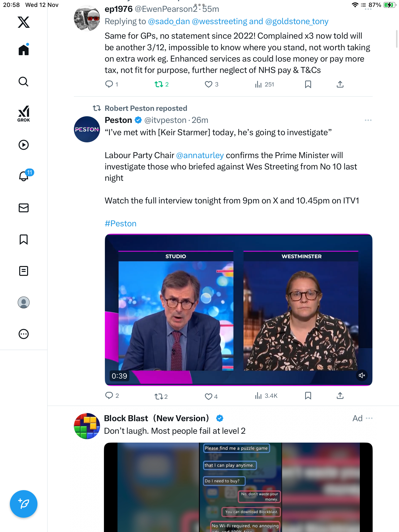The width and height of the screenshot is (399, 532).
Task: Open the sidebar More menu circle
Action: click(24, 334)
